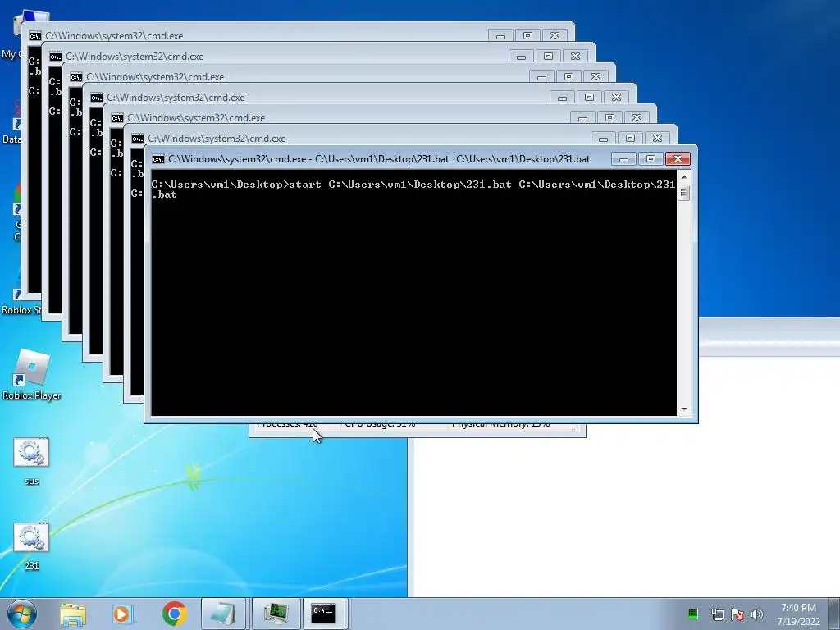Screen dimensions: 840x630
Task: Click scroll-down arrow in front cmd window
Action: point(683,409)
